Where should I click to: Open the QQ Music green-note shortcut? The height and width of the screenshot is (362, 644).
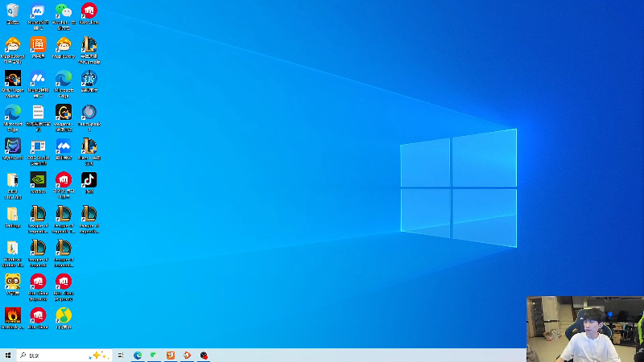coord(64,315)
